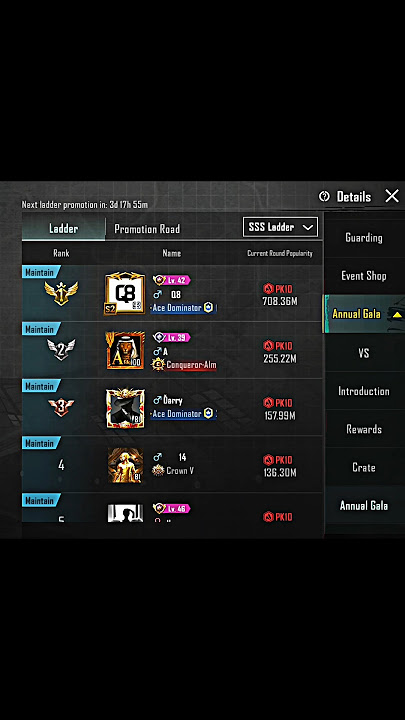Go to the Rewards section
Screen dimensions: 405x720
364,429
